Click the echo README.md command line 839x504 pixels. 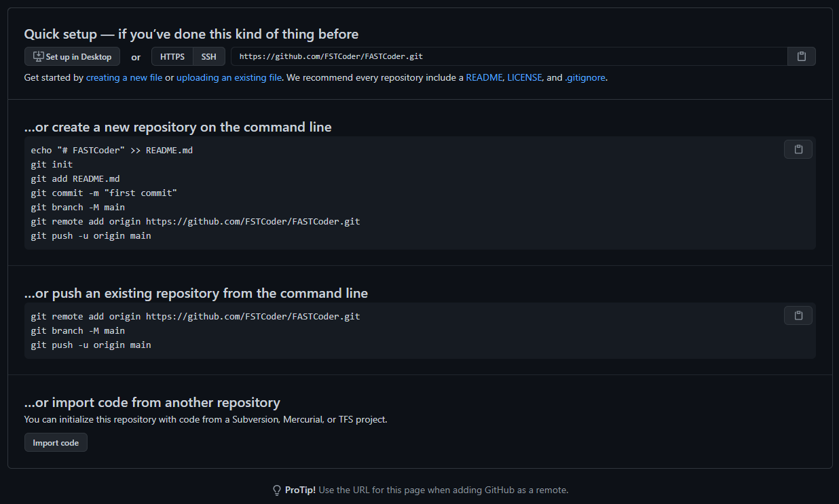(112, 150)
